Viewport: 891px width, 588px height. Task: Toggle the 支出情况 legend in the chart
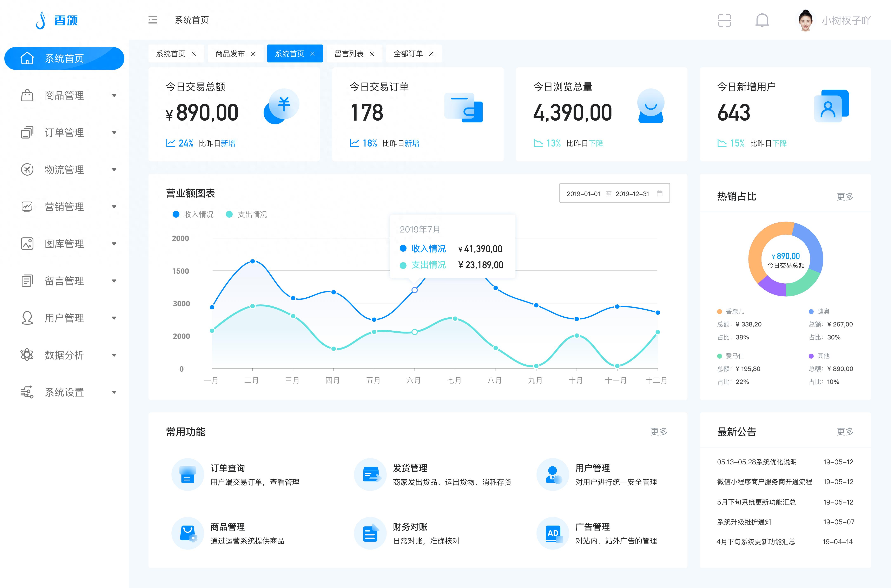246,214
